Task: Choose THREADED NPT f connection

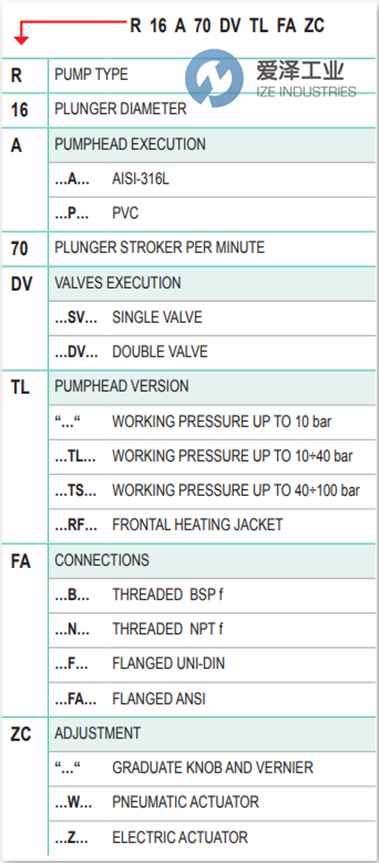Action: click(x=212, y=630)
